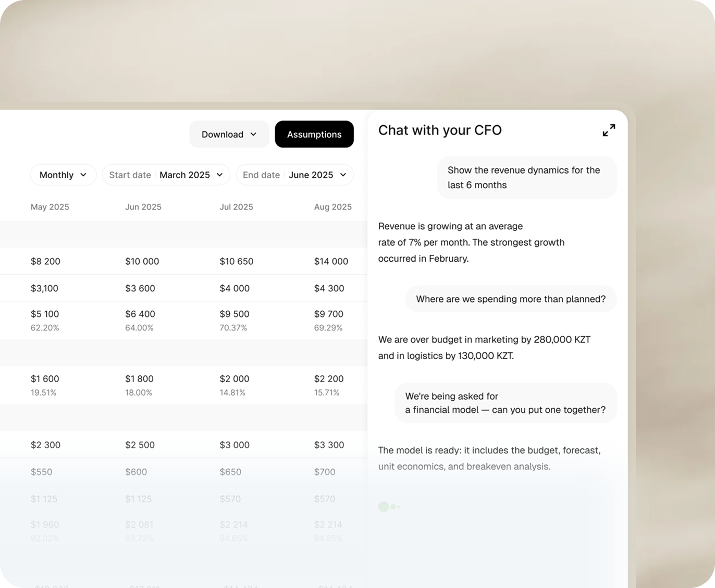Open the Monthly period dropdown
This screenshot has width=715, height=588.
point(63,175)
